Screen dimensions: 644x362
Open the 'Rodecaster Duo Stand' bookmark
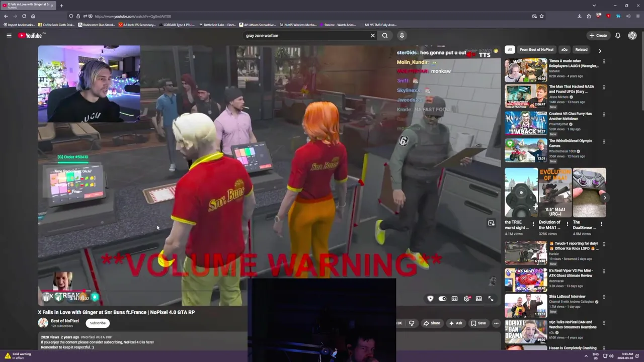pyautogui.click(x=97, y=25)
